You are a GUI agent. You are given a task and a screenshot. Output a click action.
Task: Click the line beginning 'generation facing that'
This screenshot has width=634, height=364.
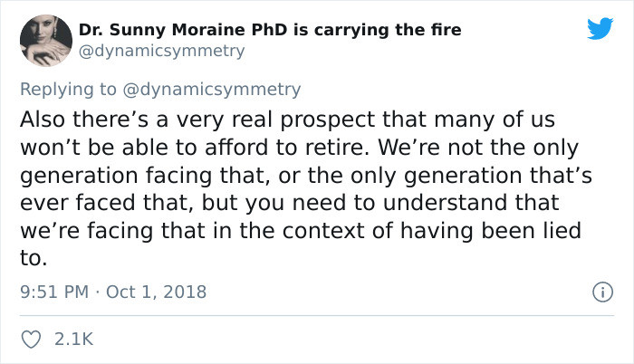[306, 176]
